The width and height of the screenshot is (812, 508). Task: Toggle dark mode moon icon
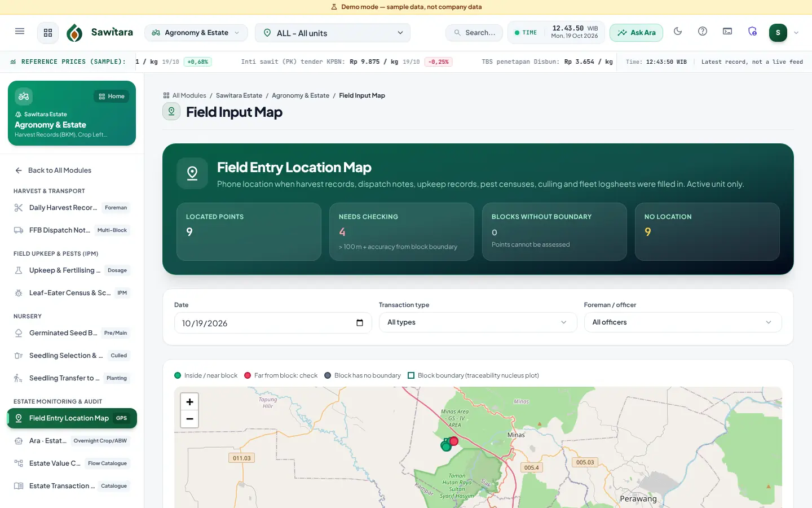pyautogui.click(x=678, y=32)
